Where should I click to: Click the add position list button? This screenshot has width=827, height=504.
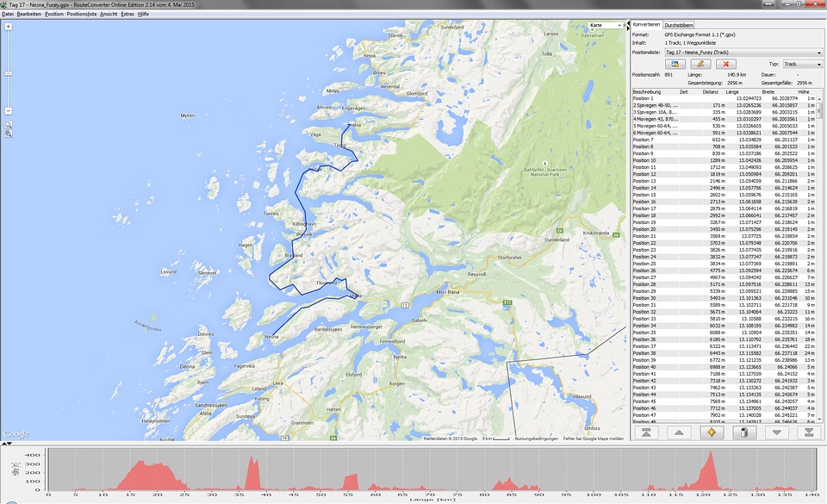click(x=676, y=64)
